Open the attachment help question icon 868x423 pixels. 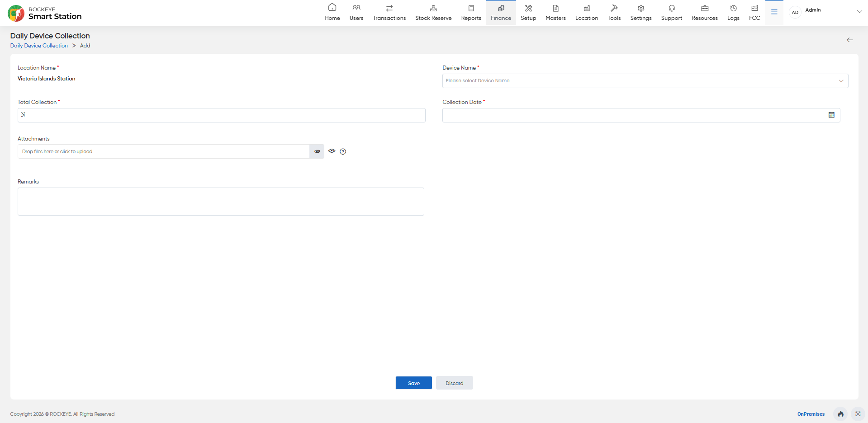[x=343, y=151]
